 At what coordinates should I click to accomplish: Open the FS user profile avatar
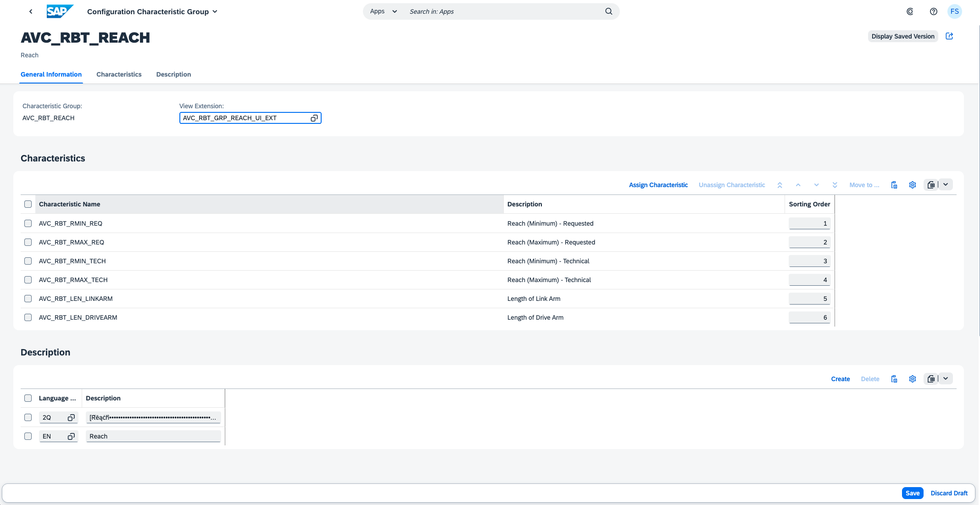(955, 11)
